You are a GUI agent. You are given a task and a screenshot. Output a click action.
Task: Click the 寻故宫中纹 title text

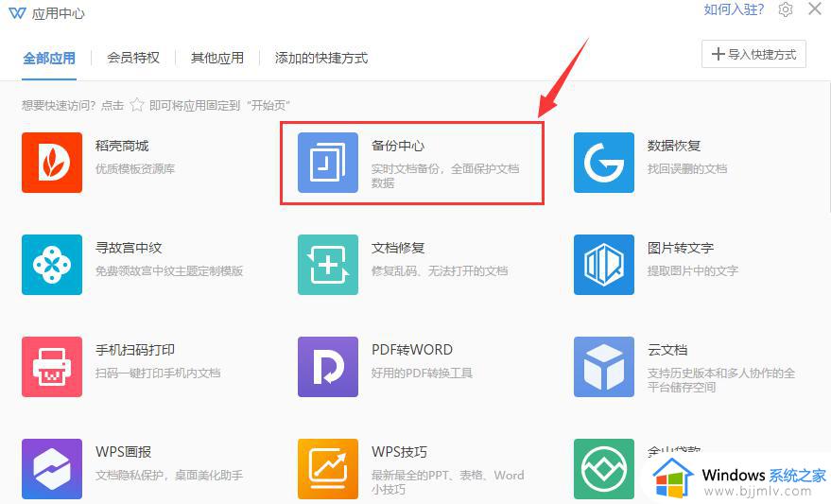pyautogui.click(x=129, y=248)
